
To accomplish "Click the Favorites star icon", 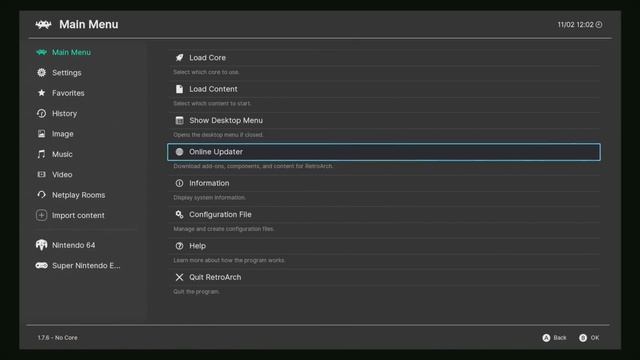I will pyautogui.click(x=41, y=93).
